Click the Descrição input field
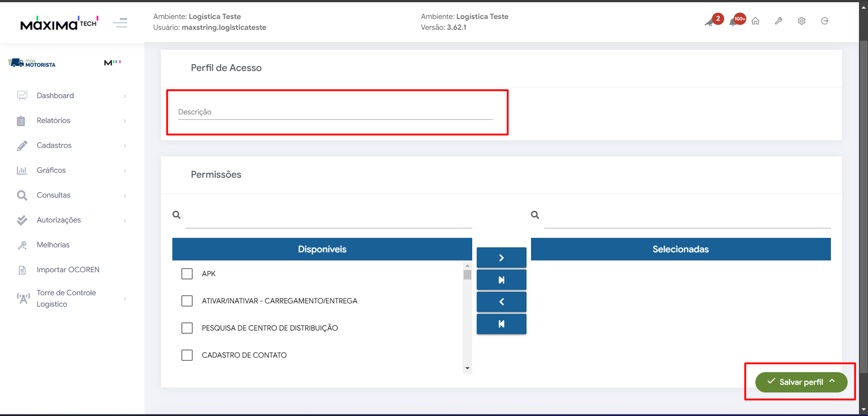 pyautogui.click(x=335, y=112)
